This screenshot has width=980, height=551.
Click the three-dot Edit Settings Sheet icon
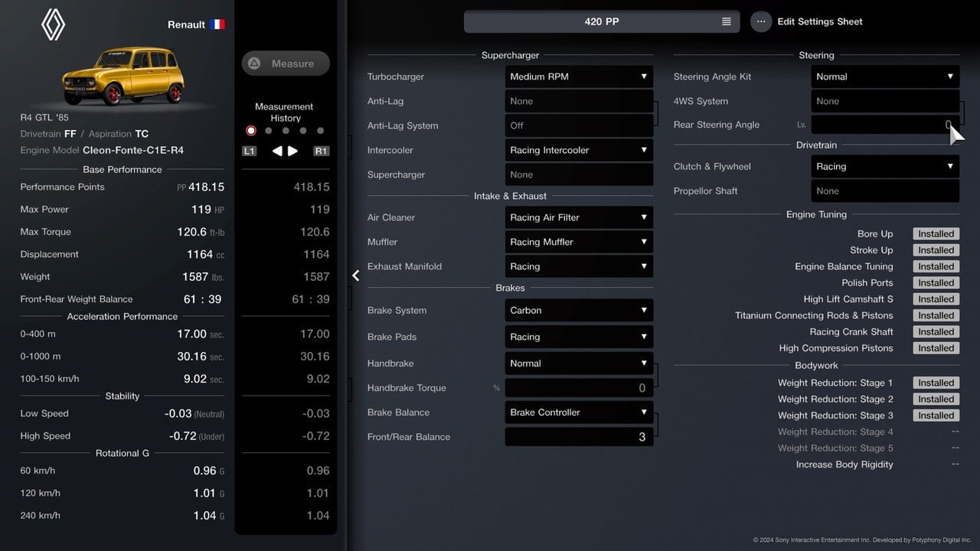(x=761, y=21)
